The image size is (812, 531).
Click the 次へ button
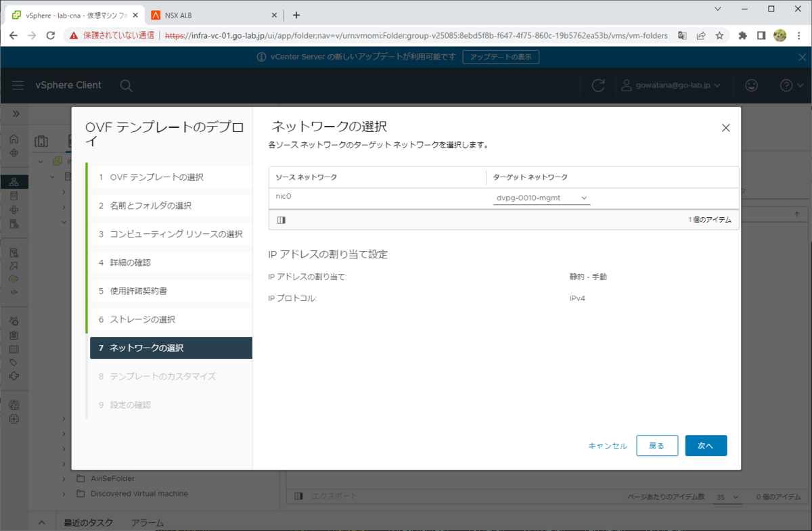click(706, 446)
